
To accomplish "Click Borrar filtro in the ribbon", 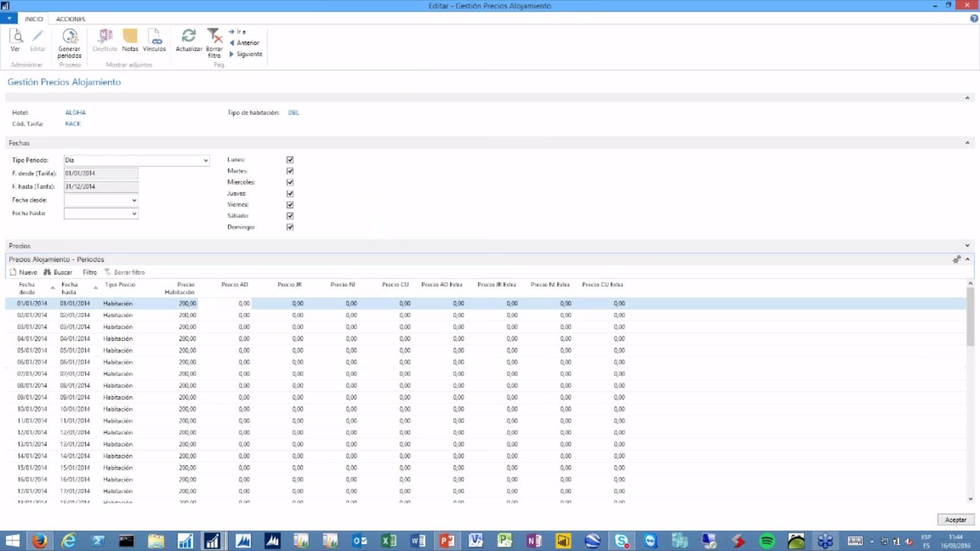I will pyautogui.click(x=214, y=43).
